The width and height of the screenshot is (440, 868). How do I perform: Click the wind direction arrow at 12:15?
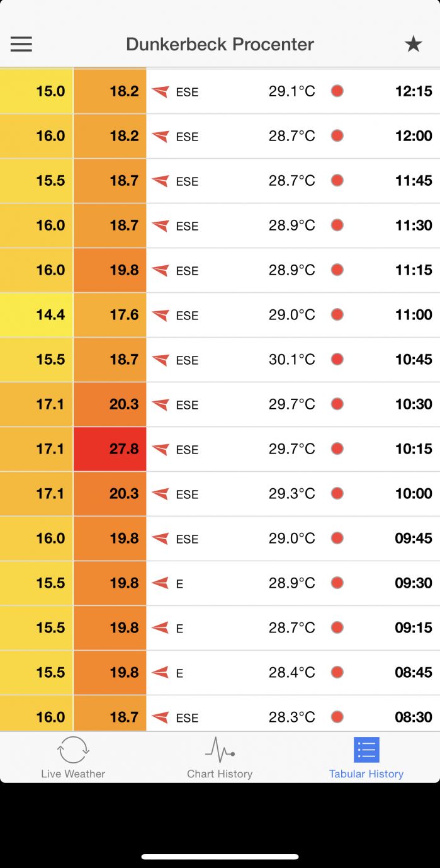[x=161, y=91]
